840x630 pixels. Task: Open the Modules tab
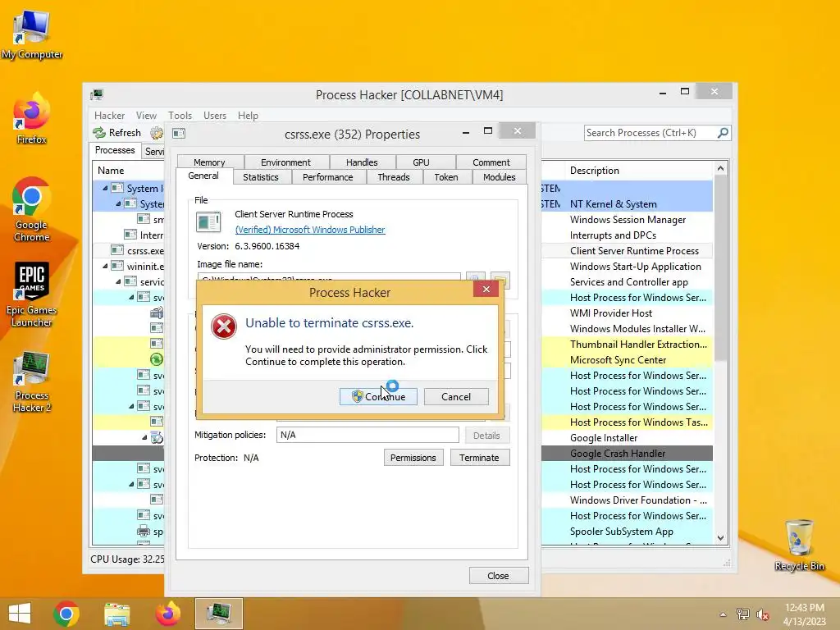click(500, 177)
